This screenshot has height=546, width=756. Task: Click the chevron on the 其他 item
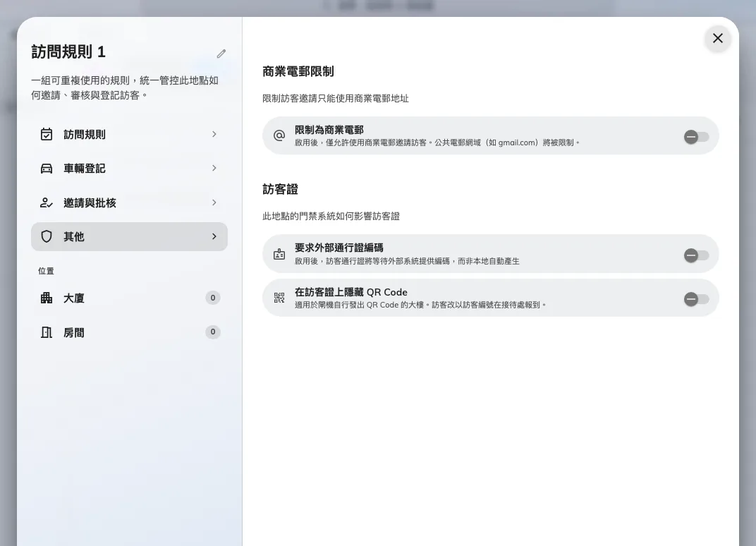(x=214, y=236)
